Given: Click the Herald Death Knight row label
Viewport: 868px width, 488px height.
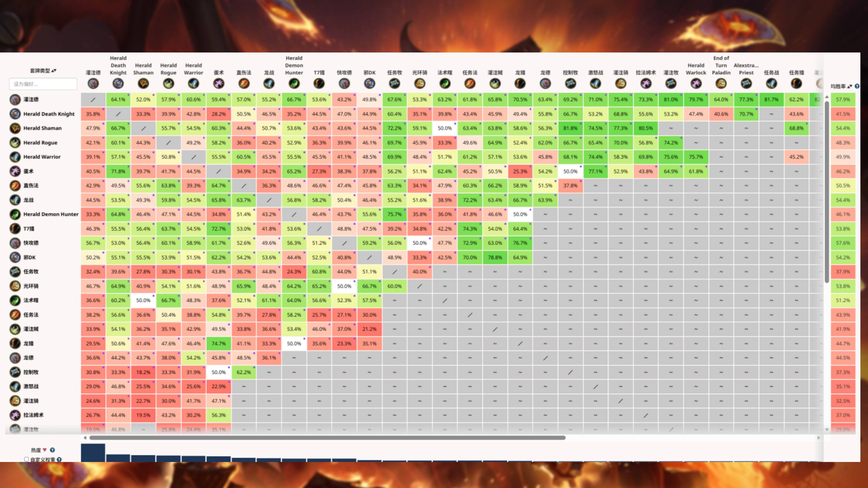Looking at the screenshot, I should pyautogui.click(x=49, y=114).
